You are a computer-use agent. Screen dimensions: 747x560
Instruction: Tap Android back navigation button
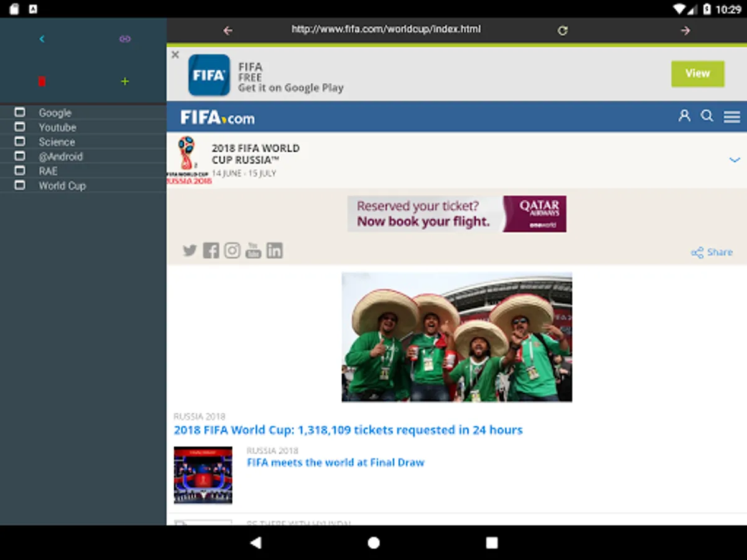[255, 543]
